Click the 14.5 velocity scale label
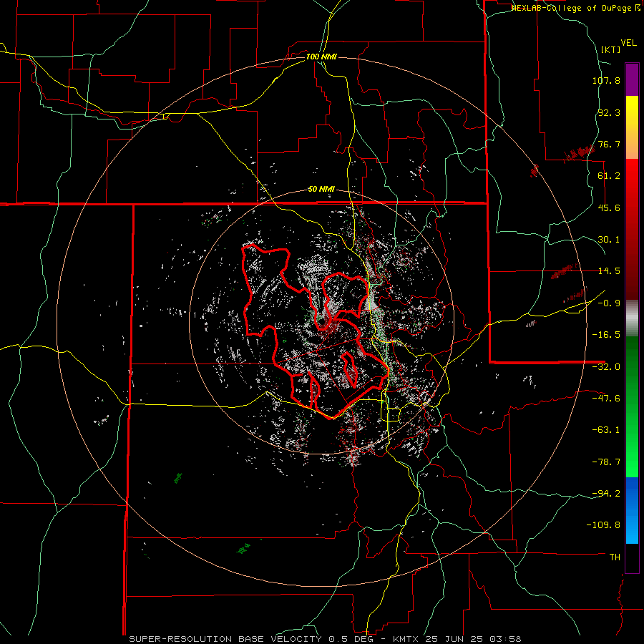The height and width of the screenshot is (644, 644). (x=609, y=271)
